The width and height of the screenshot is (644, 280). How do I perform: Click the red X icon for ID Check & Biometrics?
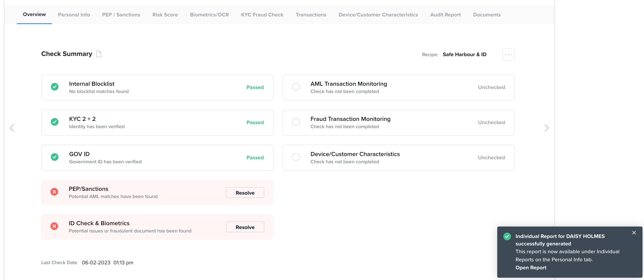click(54, 226)
